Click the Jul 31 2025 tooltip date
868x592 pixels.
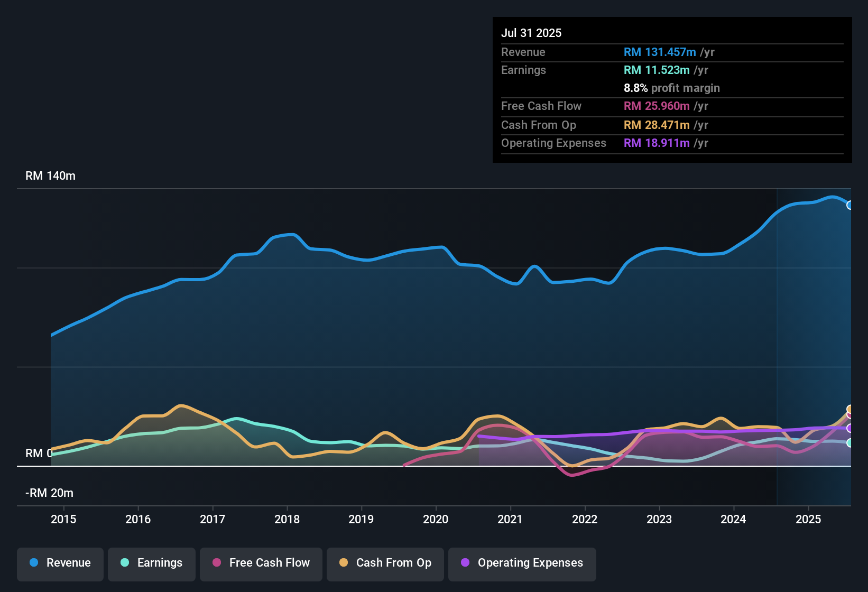click(531, 33)
